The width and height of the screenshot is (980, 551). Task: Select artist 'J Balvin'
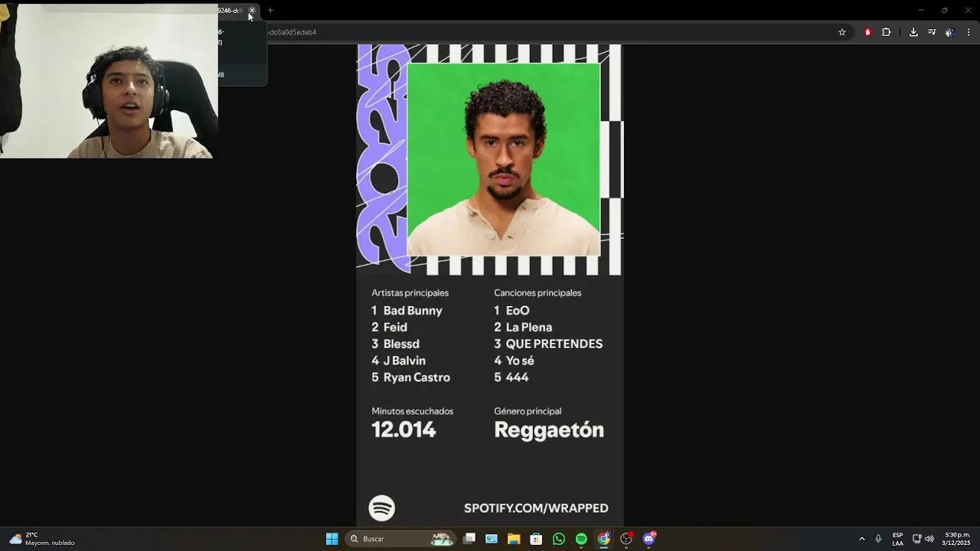404,361
